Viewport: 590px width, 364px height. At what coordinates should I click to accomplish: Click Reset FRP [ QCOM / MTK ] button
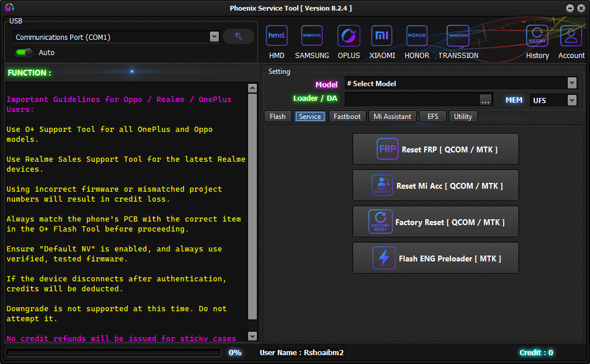[436, 149]
